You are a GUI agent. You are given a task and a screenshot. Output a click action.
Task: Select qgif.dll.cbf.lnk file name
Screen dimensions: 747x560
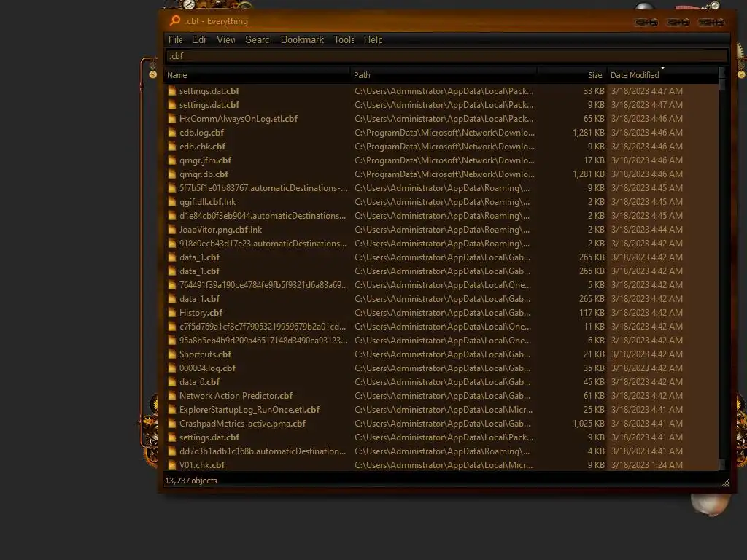tap(207, 202)
